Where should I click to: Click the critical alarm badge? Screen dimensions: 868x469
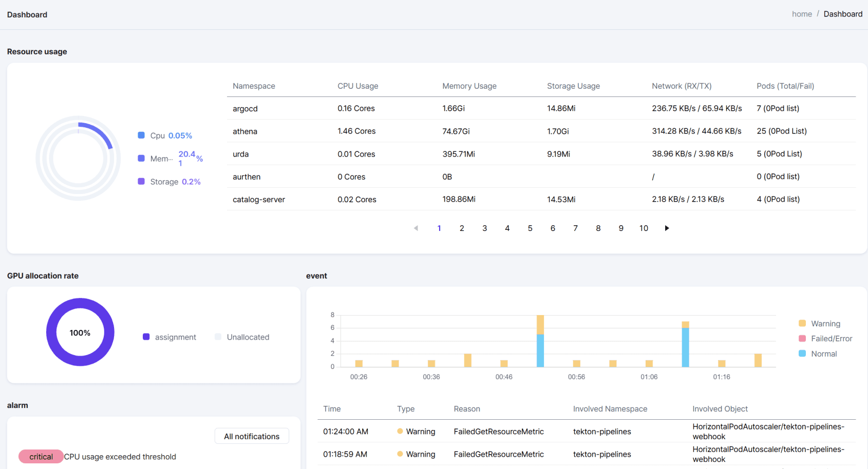pos(41,457)
